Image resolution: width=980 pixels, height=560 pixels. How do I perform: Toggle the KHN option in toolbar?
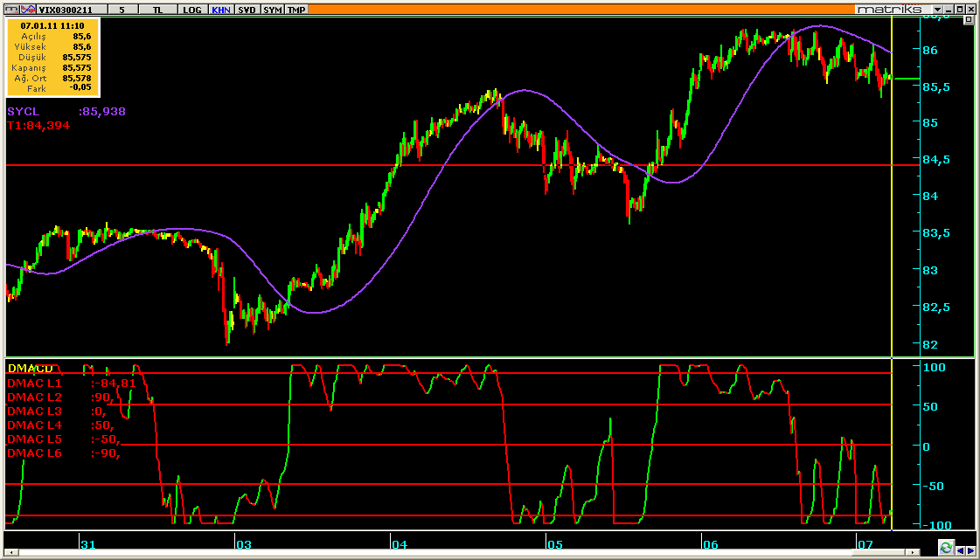point(221,9)
